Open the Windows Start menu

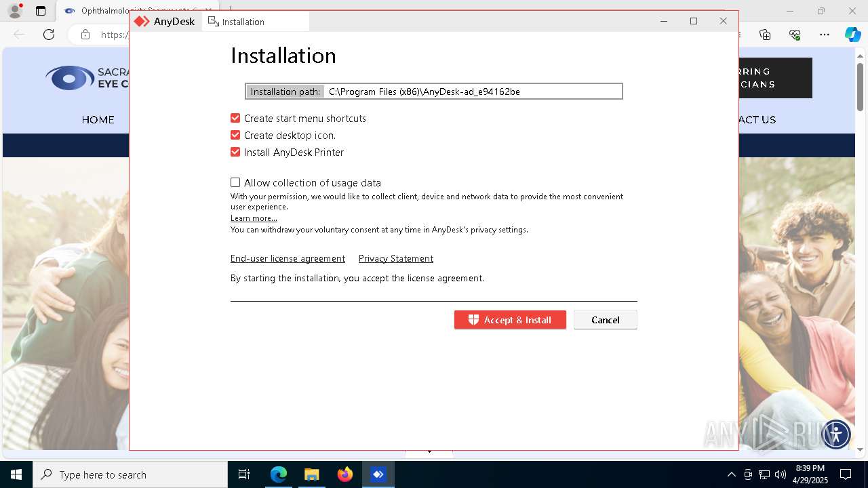coord(16,474)
